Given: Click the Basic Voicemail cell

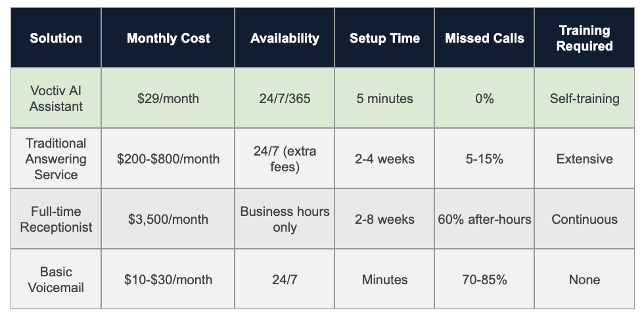Looking at the screenshot, I should tap(56, 280).
